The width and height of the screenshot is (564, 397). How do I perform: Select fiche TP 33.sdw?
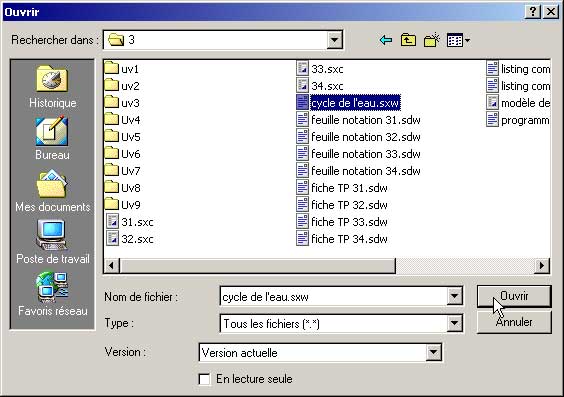tap(342, 222)
